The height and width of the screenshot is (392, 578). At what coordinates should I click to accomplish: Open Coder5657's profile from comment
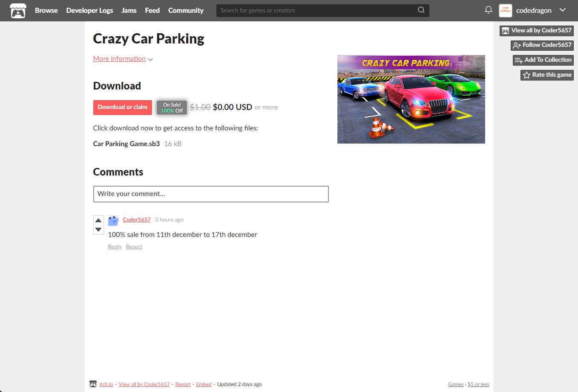(x=137, y=220)
